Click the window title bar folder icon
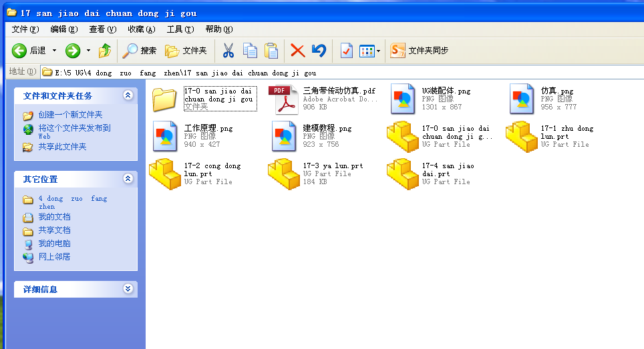This screenshot has height=349, width=644. coord(12,13)
